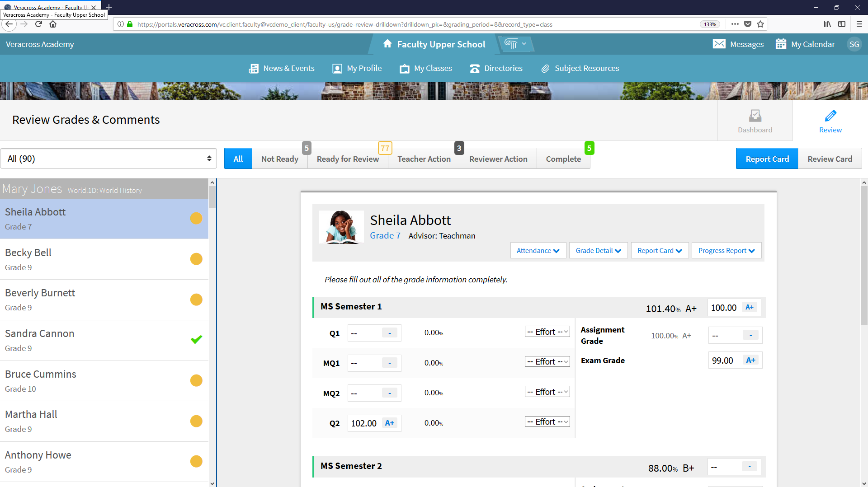The image size is (868, 487).
Task: Click the Directories phone icon
Action: coord(474,69)
